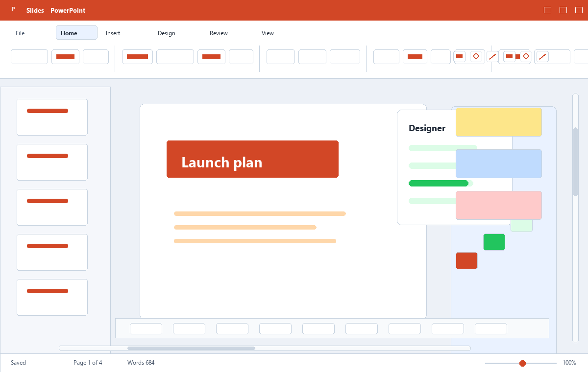Image resolution: width=588 pixels, height=372 pixels.
Task: Click the Page 1 of 4 indicator
Action: 88,363
